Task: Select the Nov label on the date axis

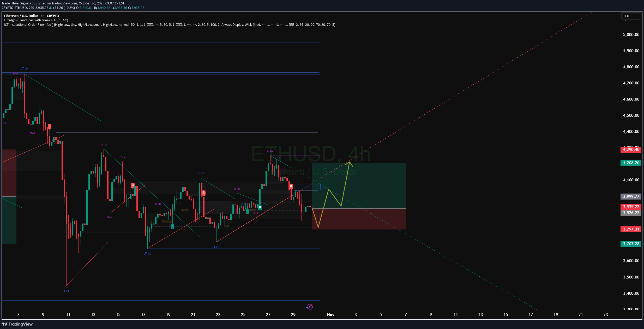Action: pos(330,314)
